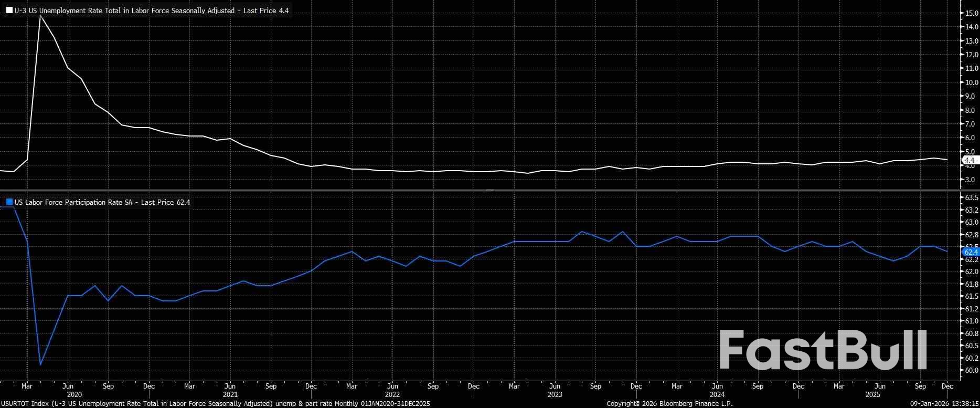Image resolution: width=980 pixels, height=408 pixels.
Task: Click the blue 62.4 last price tag
Action: [971, 252]
